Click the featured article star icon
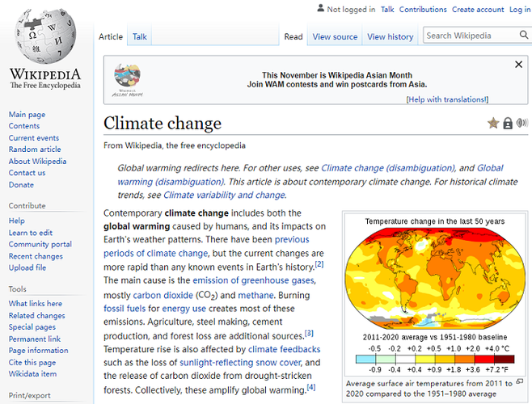 [492, 124]
